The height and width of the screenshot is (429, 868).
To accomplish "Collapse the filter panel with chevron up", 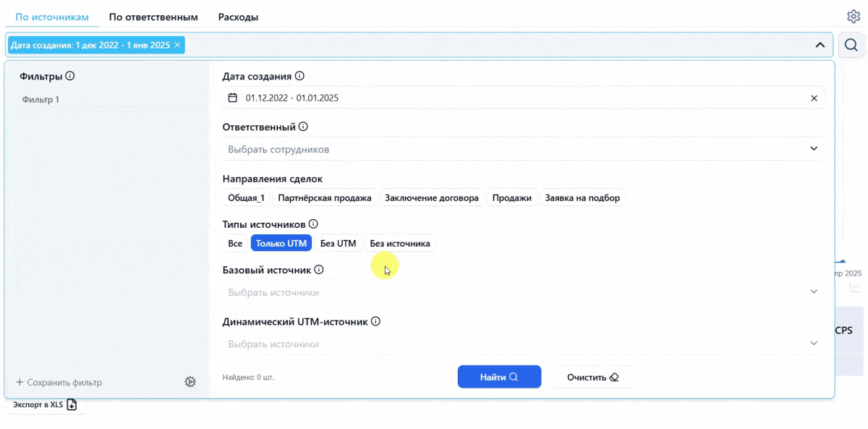I will [820, 45].
